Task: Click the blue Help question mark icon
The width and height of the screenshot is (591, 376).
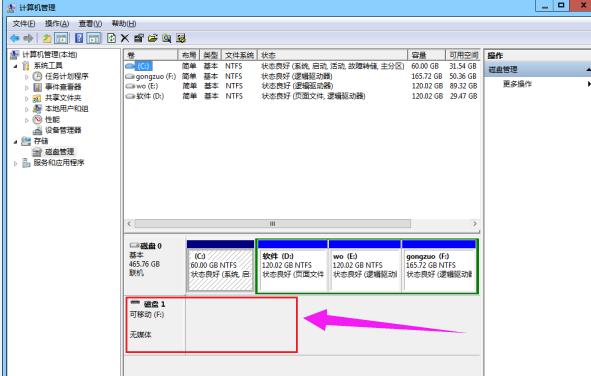Action: pyautogui.click(x=79, y=38)
